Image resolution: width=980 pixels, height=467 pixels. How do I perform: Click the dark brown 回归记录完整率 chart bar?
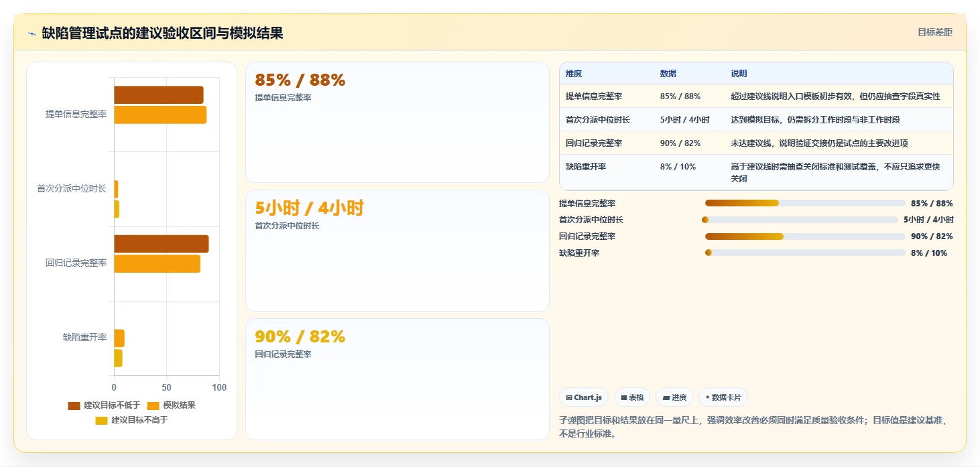(161, 244)
